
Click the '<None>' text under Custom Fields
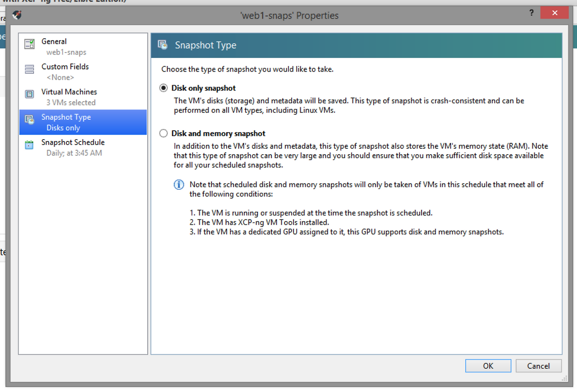[x=60, y=77]
